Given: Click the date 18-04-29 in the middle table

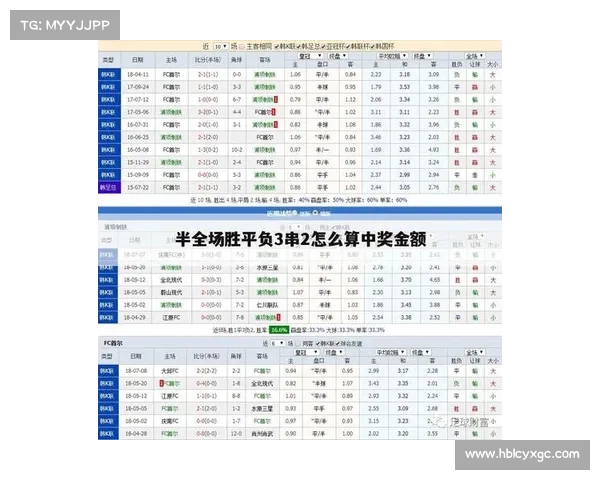Looking at the screenshot, I should pos(134,317).
